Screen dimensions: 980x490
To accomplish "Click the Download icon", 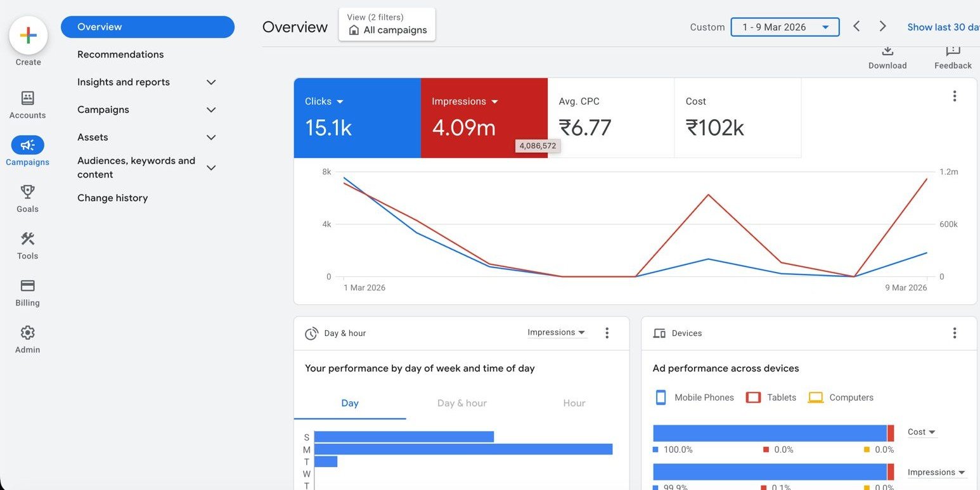I will [x=887, y=52].
